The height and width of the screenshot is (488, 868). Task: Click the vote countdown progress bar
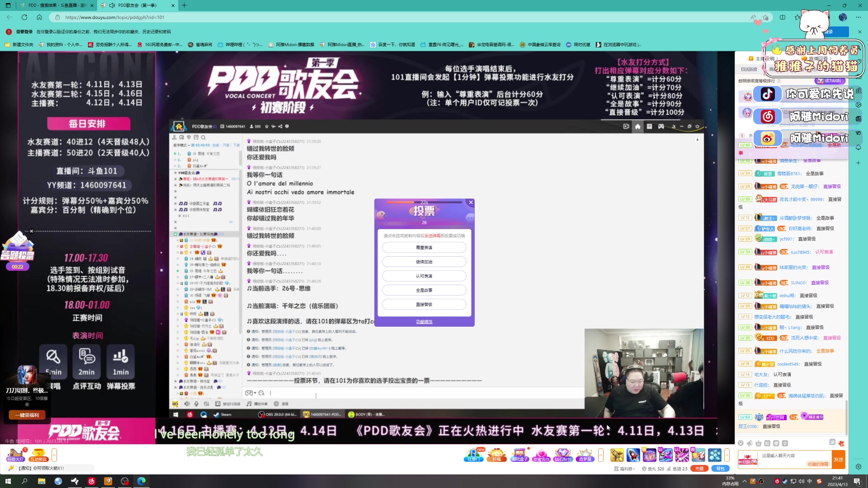pyautogui.click(x=424, y=203)
